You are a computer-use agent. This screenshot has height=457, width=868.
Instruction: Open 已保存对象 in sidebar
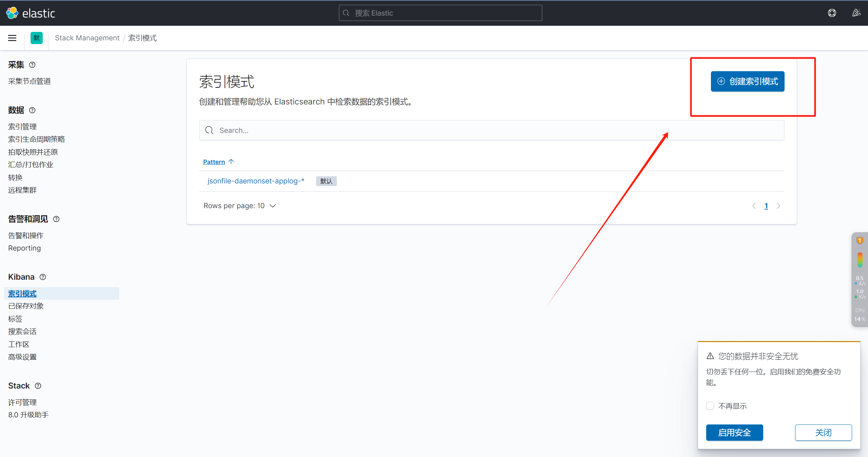coord(26,306)
